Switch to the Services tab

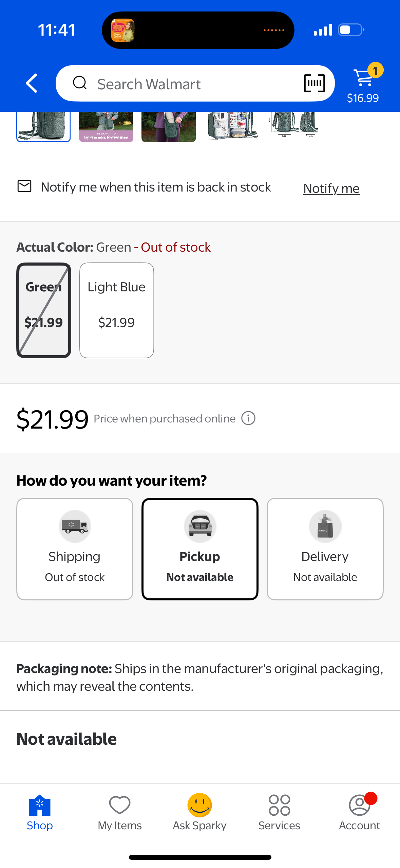(279, 812)
